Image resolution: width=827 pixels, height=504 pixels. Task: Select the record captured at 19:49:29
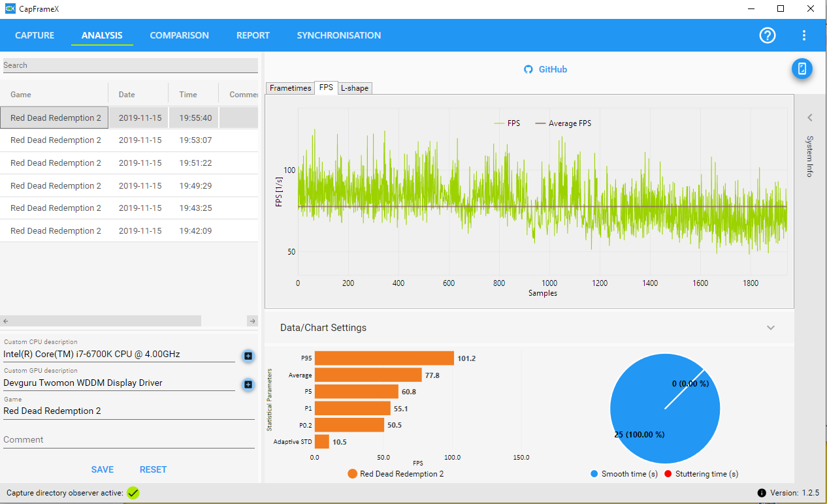(x=129, y=186)
